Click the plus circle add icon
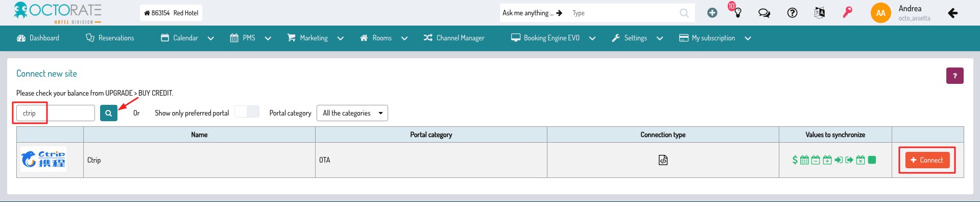This screenshot has width=980, height=202. [712, 13]
